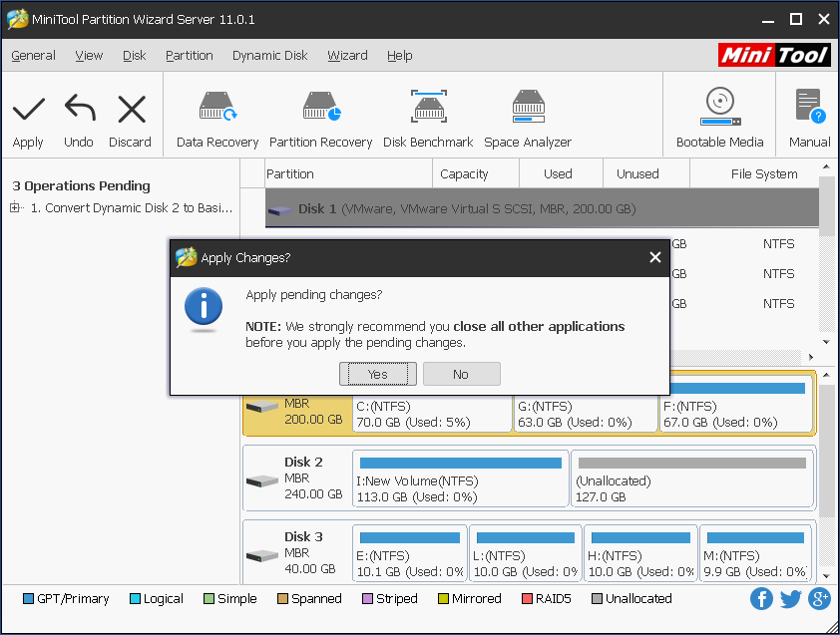Click the Discard X icon
The width and height of the screenshot is (840, 635).
click(x=132, y=109)
